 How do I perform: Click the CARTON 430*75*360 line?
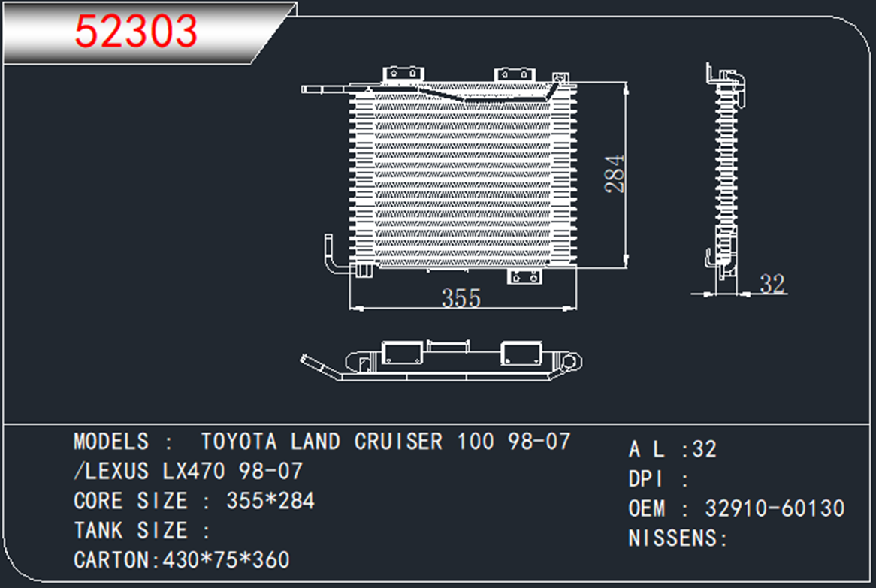point(182,560)
